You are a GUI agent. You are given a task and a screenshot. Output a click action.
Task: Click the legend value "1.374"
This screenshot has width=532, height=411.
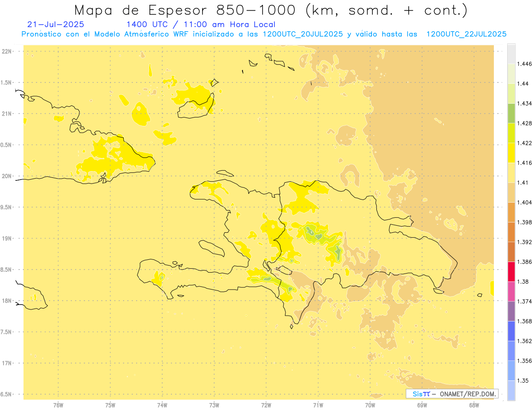click(x=525, y=301)
